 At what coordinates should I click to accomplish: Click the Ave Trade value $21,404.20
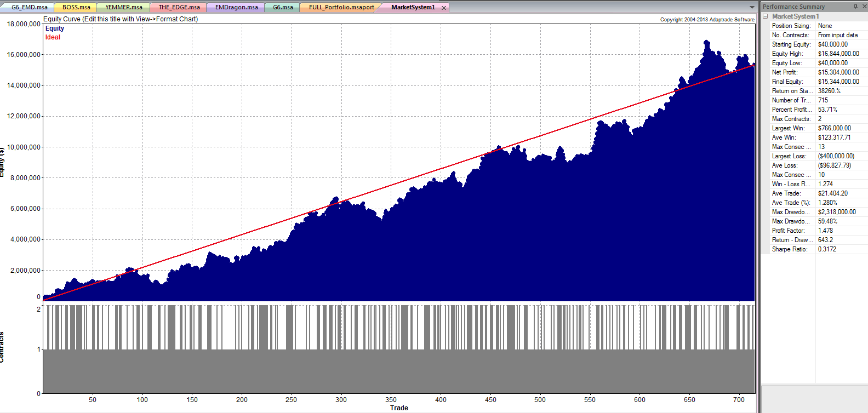[x=833, y=193]
